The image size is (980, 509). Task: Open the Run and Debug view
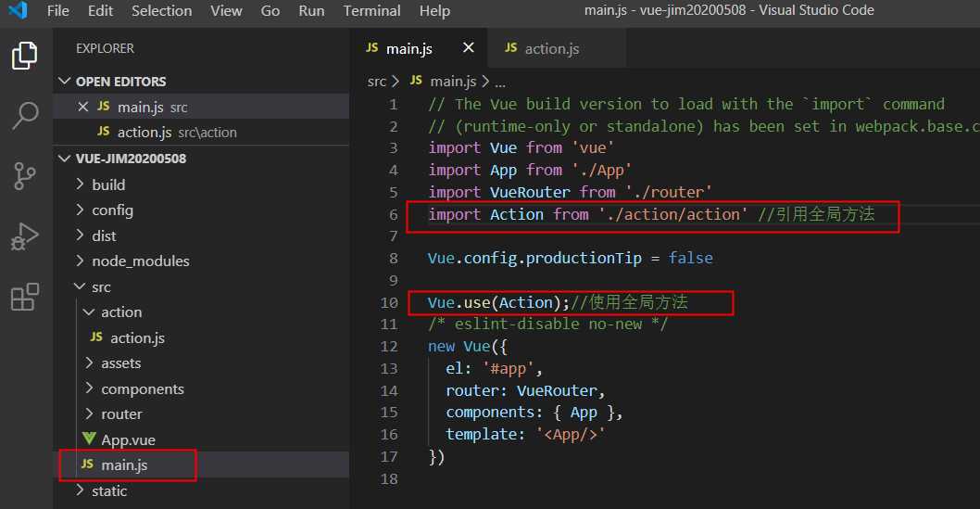pyautogui.click(x=25, y=236)
